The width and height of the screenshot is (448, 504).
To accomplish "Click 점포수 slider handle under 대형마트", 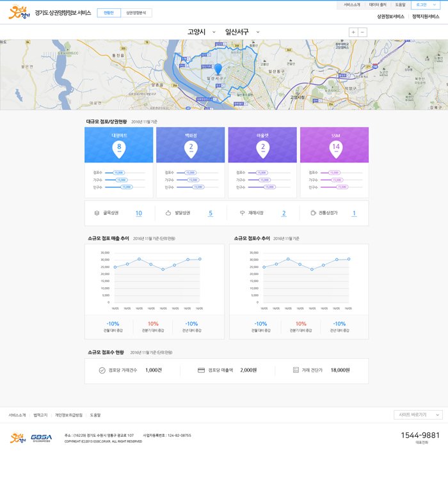I will 118,173.
